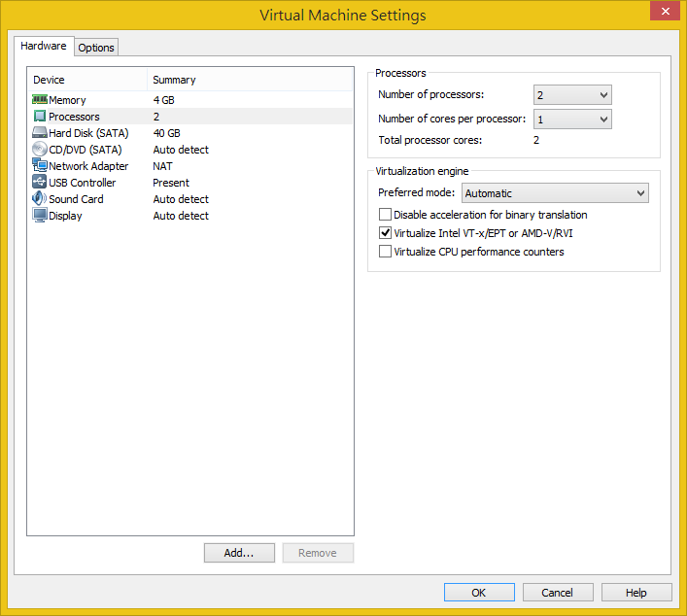Click the Processors chip icon
Viewport: 687px width, 616px height.
coord(40,116)
